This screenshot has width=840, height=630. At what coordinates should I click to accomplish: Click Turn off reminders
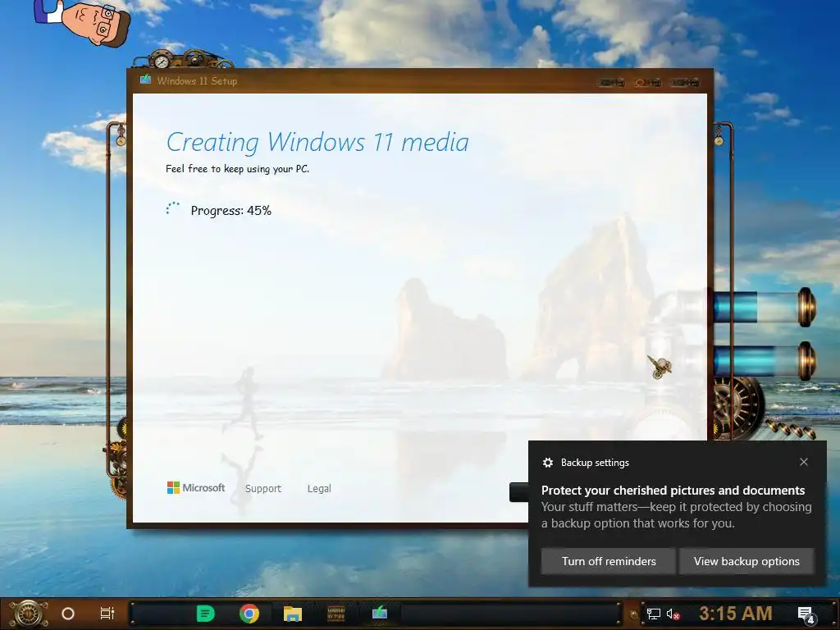[609, 561]
